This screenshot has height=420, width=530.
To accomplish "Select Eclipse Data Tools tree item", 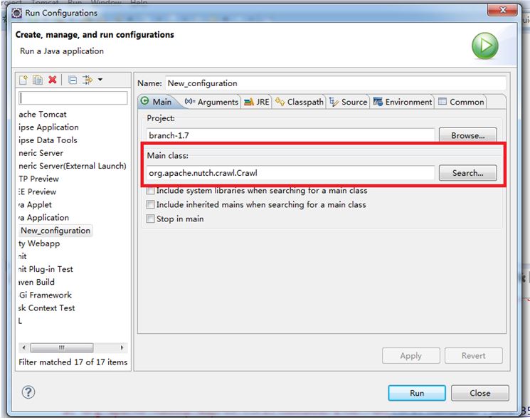I will click(48, 140).
